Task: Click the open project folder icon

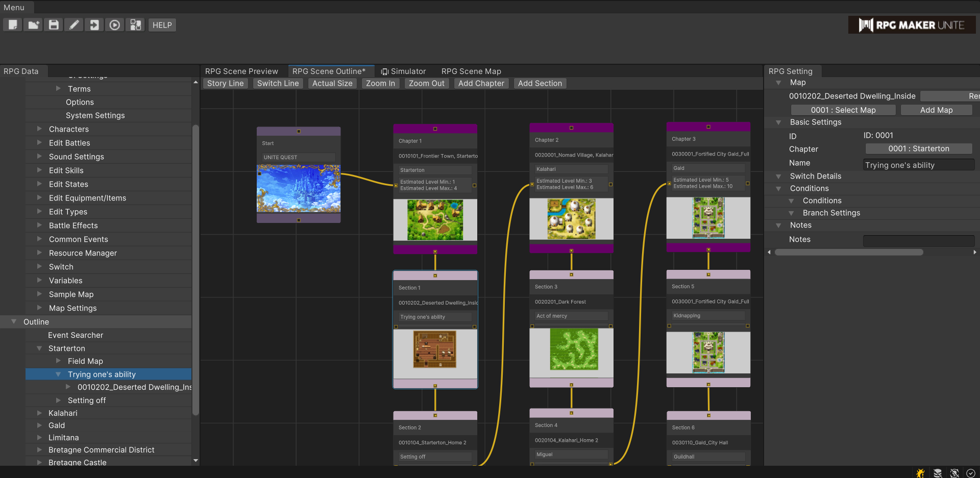Action: coord(33,25)
